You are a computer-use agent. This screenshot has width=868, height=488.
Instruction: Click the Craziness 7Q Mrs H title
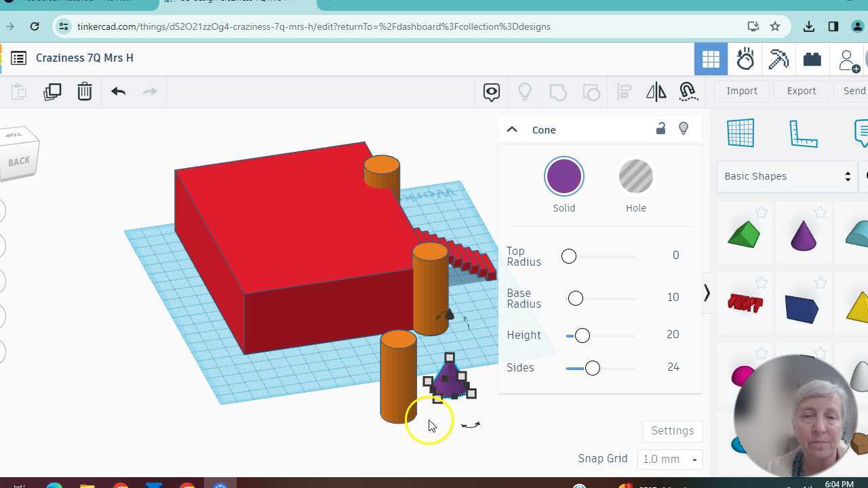(x=84, y=58)
